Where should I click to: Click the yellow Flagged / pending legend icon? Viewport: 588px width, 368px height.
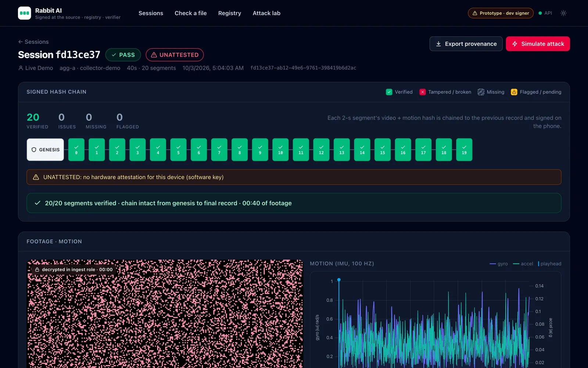514,92
